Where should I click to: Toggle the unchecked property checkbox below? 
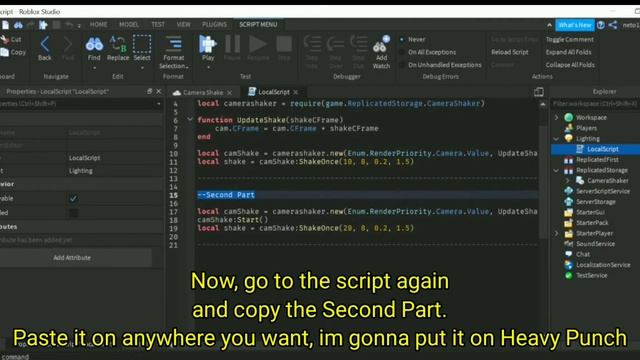point(73,213)
